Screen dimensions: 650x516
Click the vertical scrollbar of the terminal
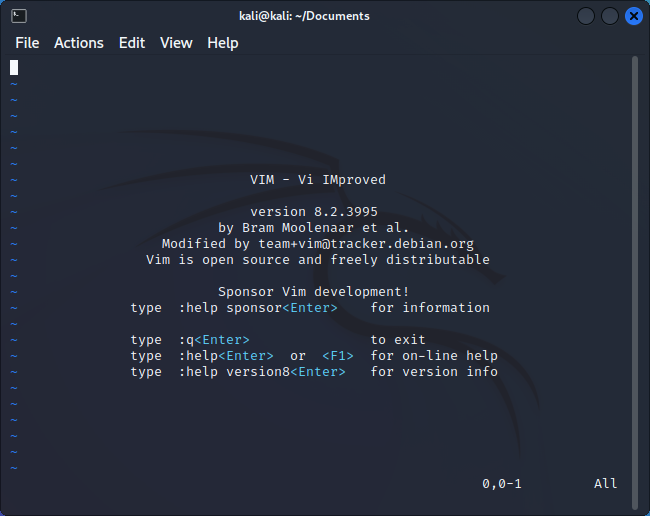[x=635, y=283]
